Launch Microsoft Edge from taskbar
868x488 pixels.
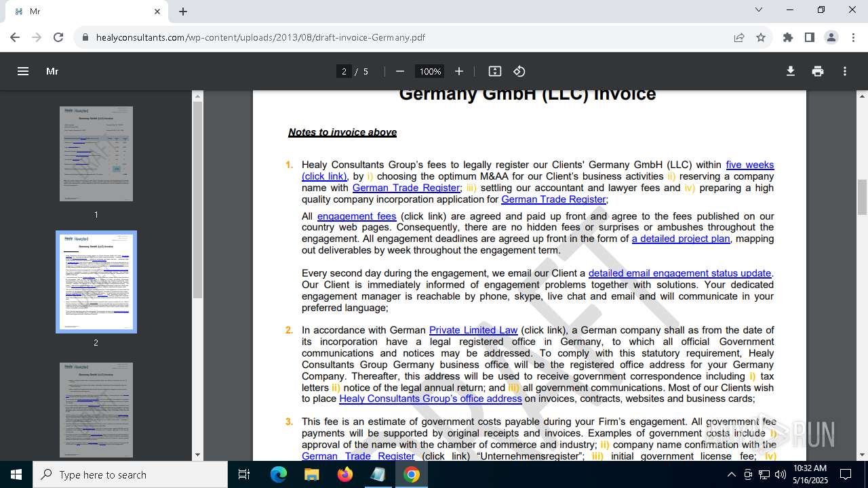(x=279, y=474)
